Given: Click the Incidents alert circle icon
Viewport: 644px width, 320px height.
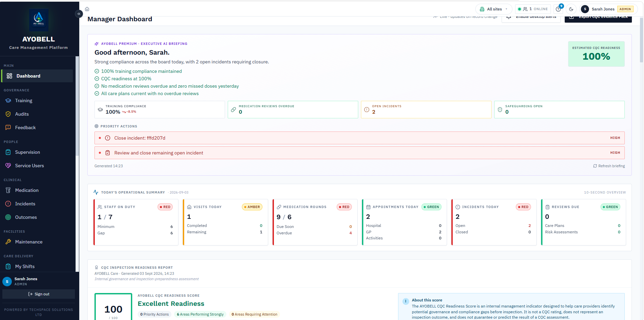Looking at the screenshot, I should [8, 204].
